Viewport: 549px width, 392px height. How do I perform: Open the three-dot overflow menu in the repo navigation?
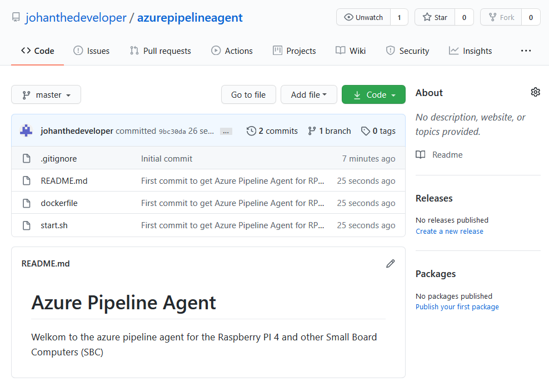tap(526, 51)
